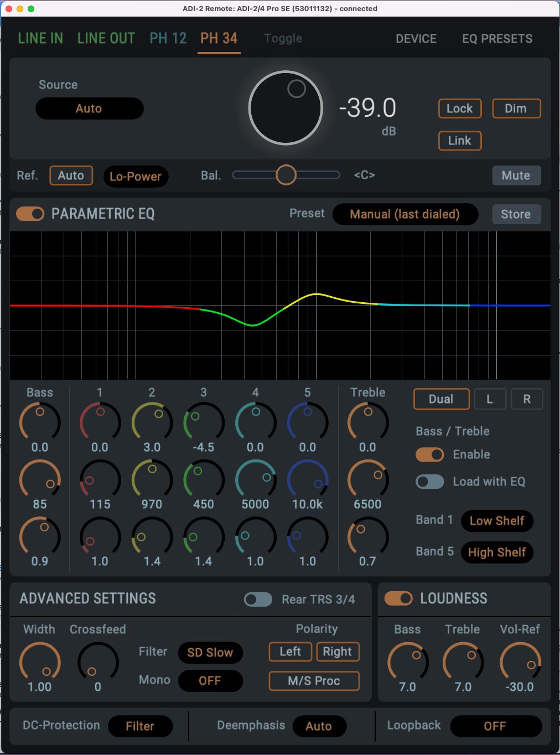Enable the volume Lock button
Viewport: 560px width, 755px height.
460,108
